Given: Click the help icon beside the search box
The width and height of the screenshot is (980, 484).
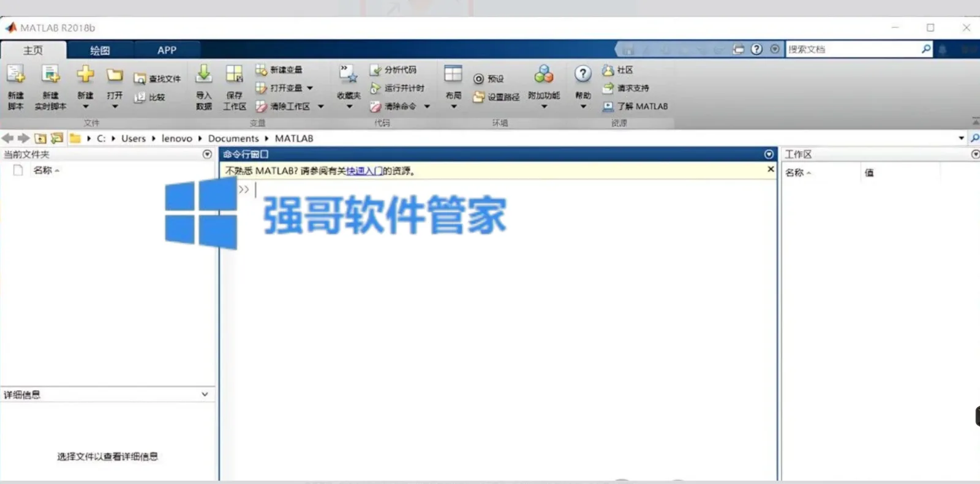Looking at the screenshot, I should pos(757,49).
